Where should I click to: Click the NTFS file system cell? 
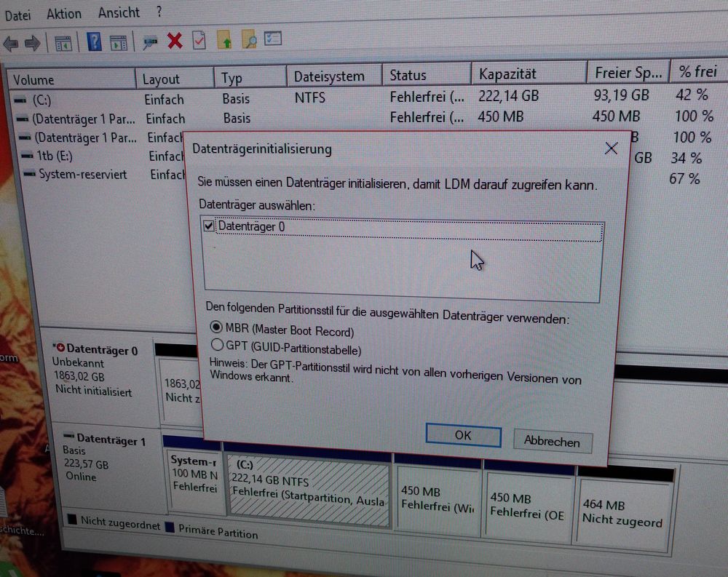(309, 98)
